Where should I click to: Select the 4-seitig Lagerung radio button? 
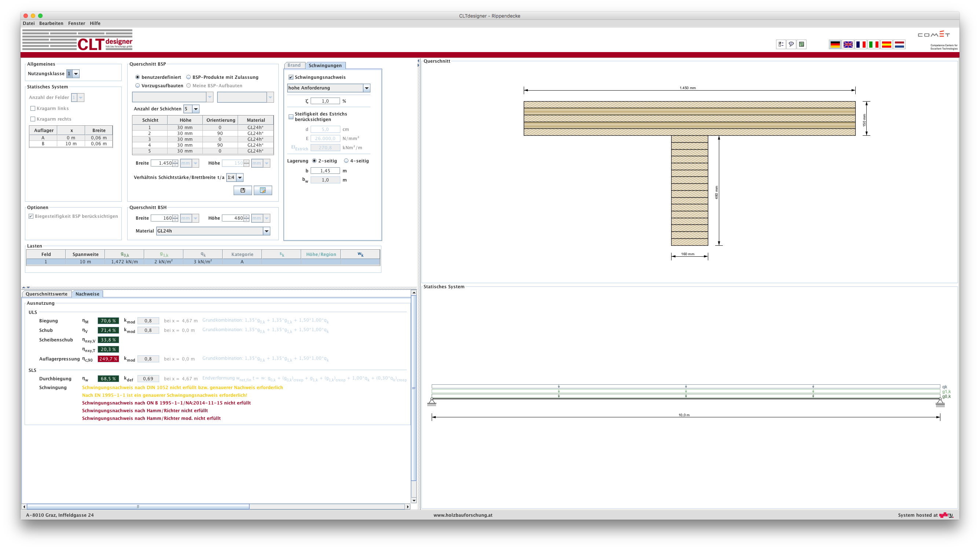click(x=346, y=161)
